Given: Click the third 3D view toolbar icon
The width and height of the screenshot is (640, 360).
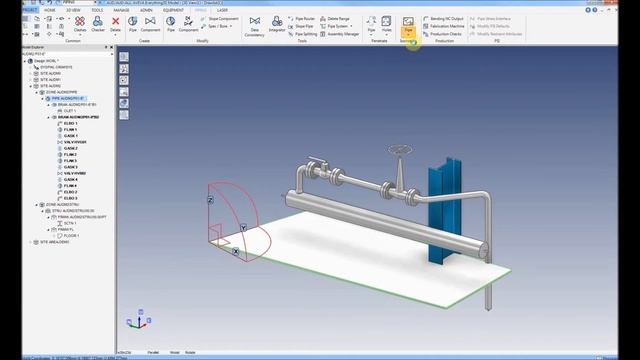Looking at the screenshot, I should pos(124,80).
